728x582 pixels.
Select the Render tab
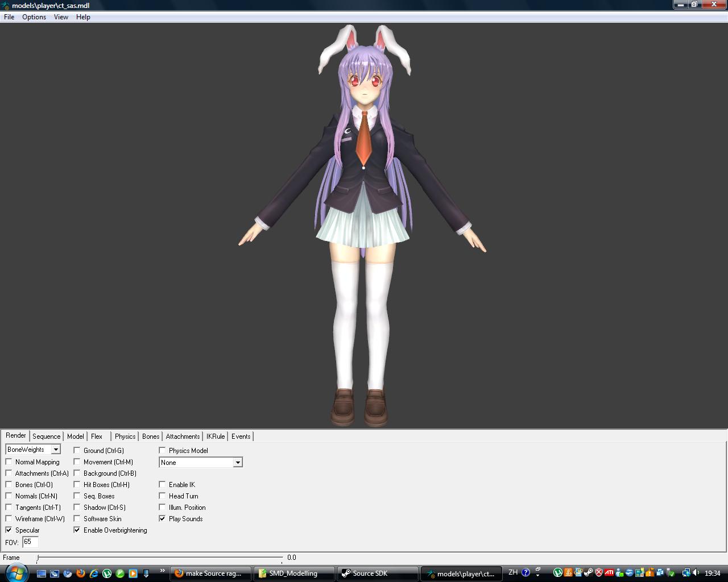tap(16, 435)
